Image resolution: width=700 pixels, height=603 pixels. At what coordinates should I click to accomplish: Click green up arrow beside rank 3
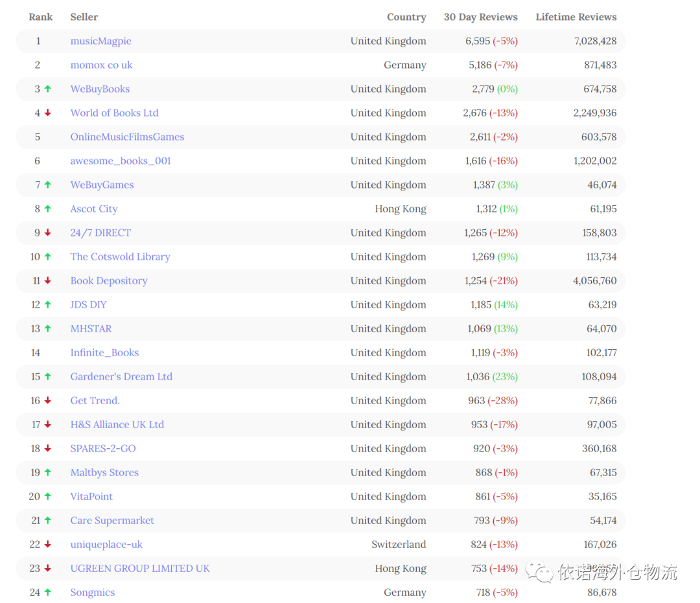click(48, 89)
